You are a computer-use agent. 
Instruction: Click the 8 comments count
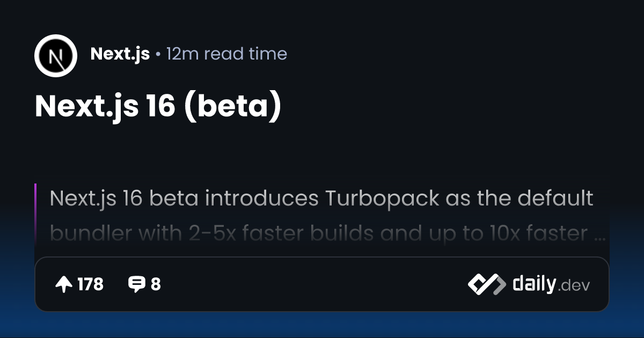[x=156, y=284]
